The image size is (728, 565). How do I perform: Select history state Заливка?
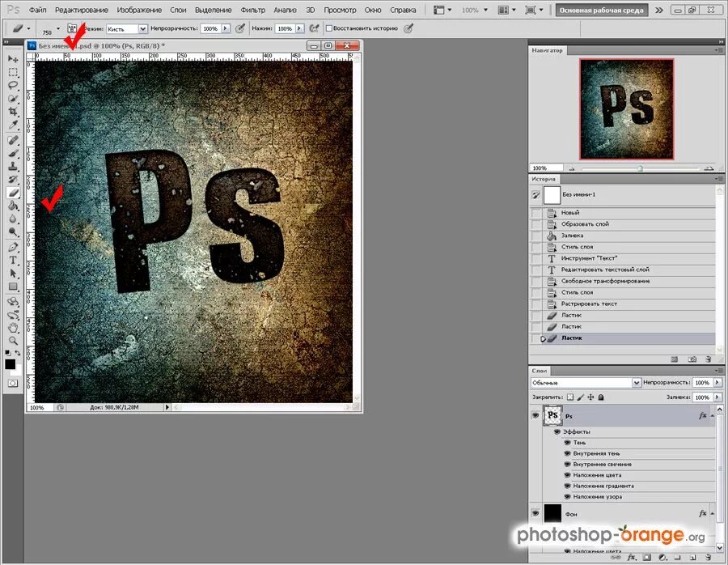pyautogui.click(x=622, y=236)
